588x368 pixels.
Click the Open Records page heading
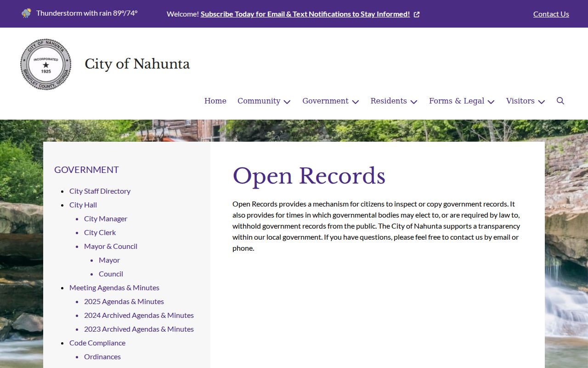click(x=309, y=176)
